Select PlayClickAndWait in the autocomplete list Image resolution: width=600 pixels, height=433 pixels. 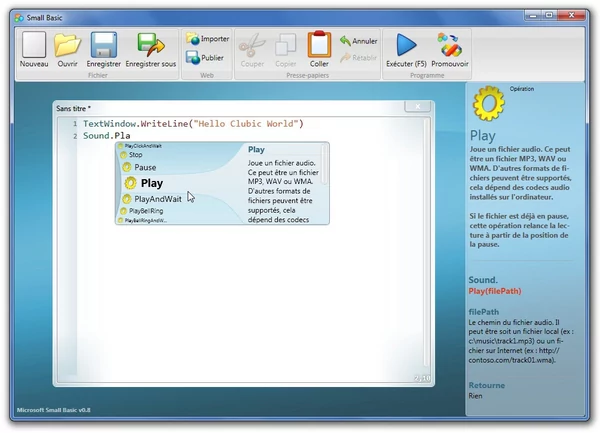click(140, 146)
